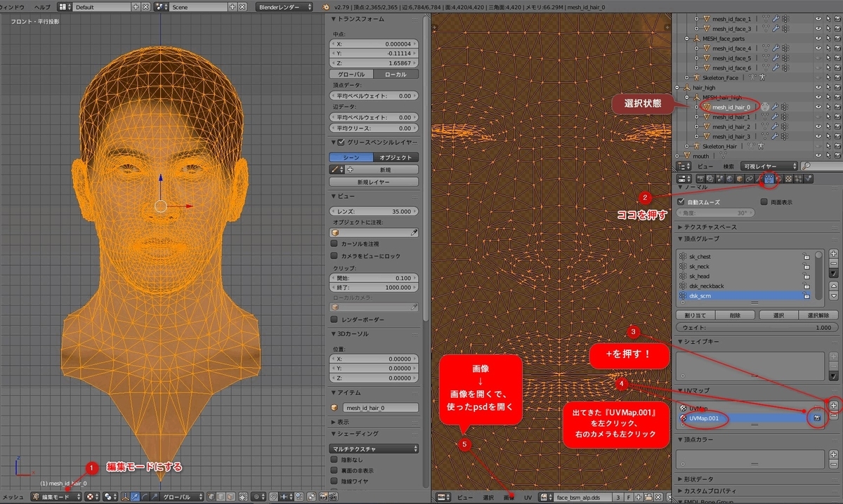This screenshot has height=504, width=843.
Task: Click the add vertex group plus button
Action: [834, 253]
